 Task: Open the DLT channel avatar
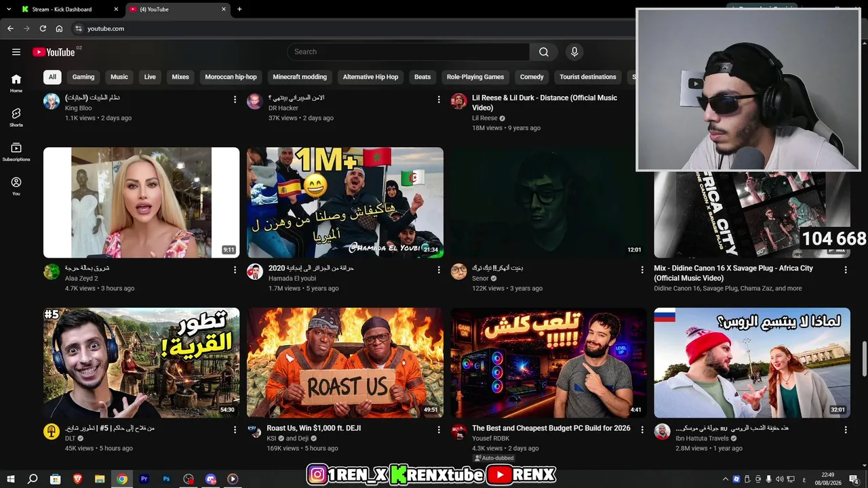[52, 432]
